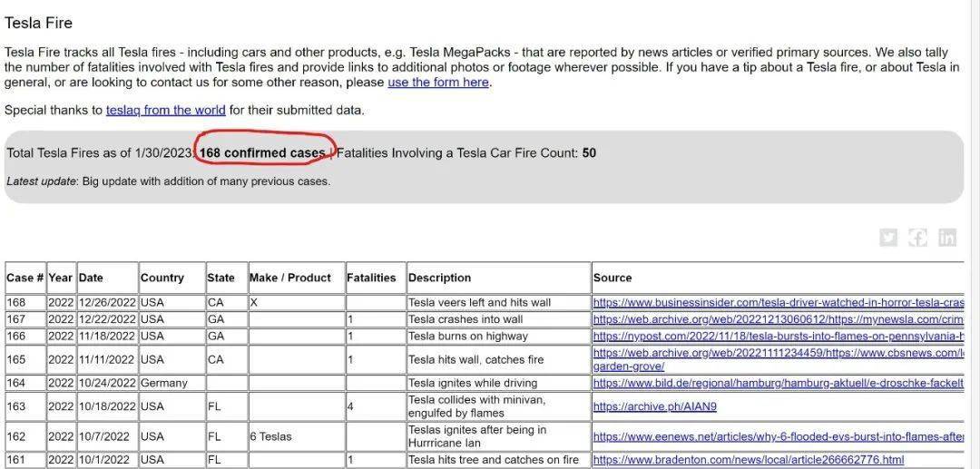980x469 pixels.
Task: Open the eenews.net source for case 162
Action: point(778,436)
